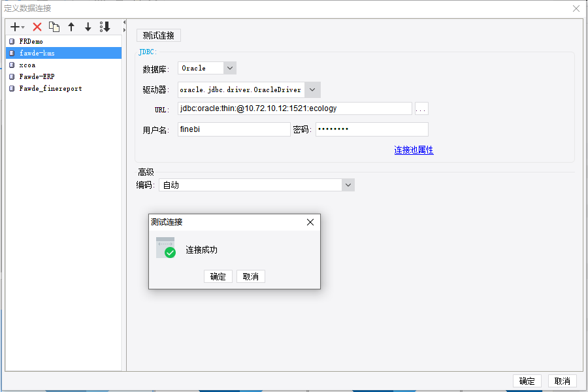Image resolution: width=588 pixels, height=392 pixels.
Task: Copy the selected connection icon
Action: tap(54, 27)
